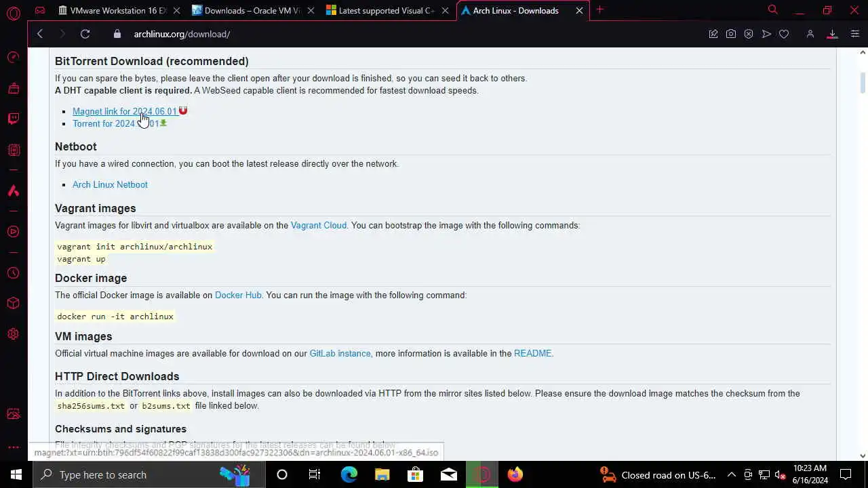
Task: Open the Vagrant Cloud link
Action: [x=319, y=225]
